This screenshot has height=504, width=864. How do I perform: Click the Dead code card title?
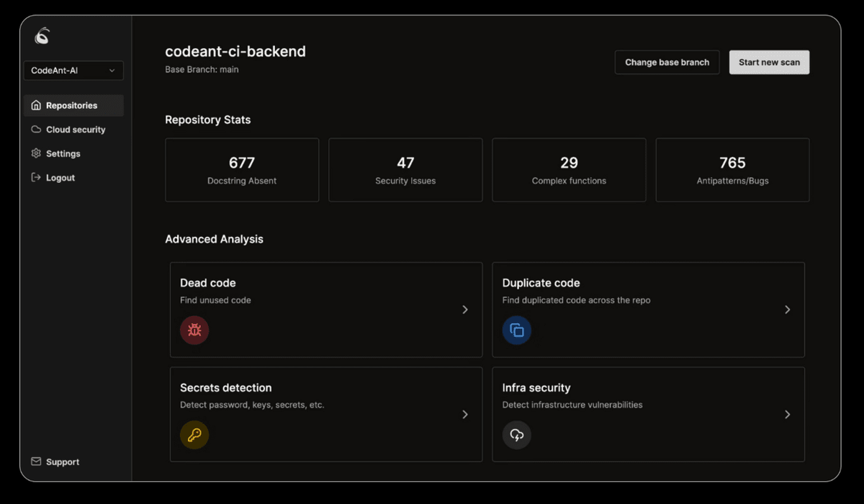(x=207, y=283)
